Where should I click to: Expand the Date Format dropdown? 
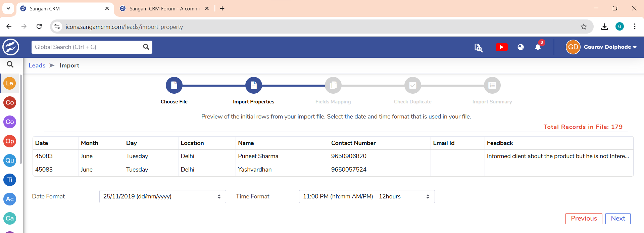coord(162,197)
